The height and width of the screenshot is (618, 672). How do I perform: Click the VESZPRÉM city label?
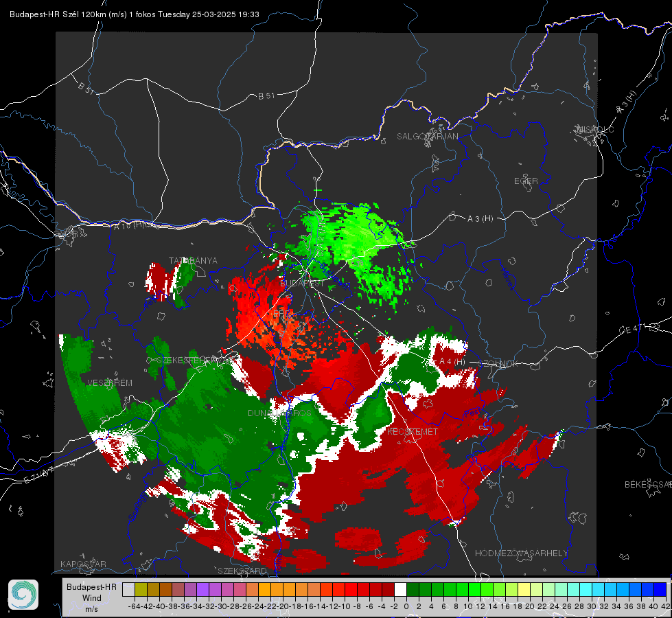click(110, 383)
